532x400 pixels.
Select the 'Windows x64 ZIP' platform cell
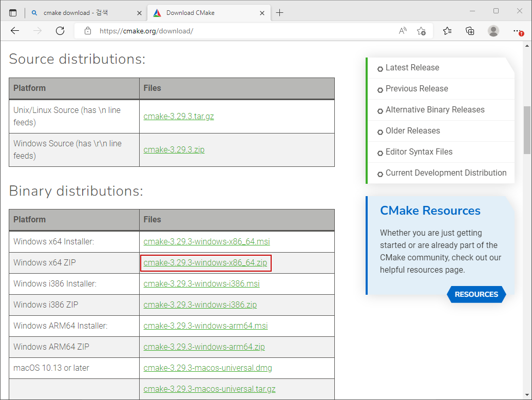pyautogui.click(x=74, y=262)
